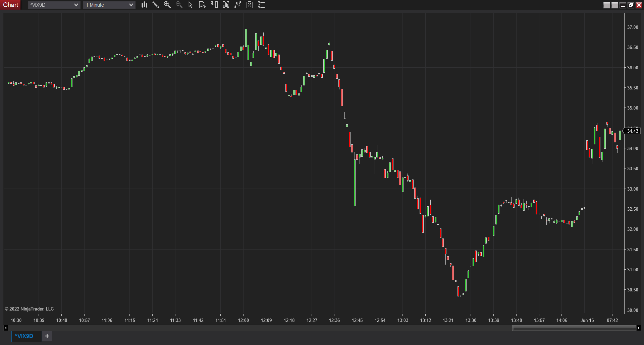Close the chart window
Screen dimensions: 644x345
pyautogui.click(x=639, y=5)
